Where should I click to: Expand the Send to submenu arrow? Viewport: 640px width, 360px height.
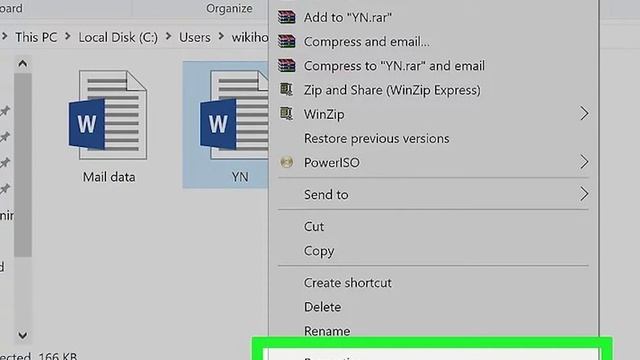click(584, 194)
